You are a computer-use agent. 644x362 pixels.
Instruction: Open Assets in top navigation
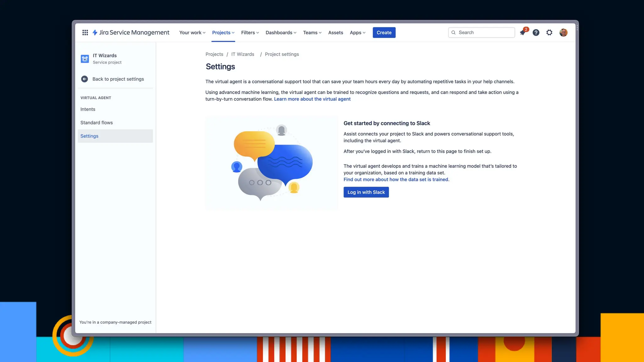coord(336,32)
